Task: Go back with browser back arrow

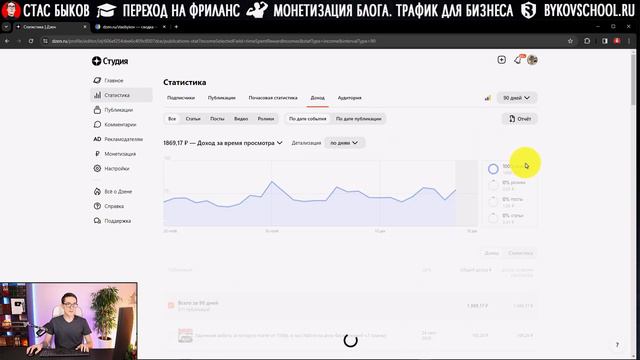Action: click(7, 41)
